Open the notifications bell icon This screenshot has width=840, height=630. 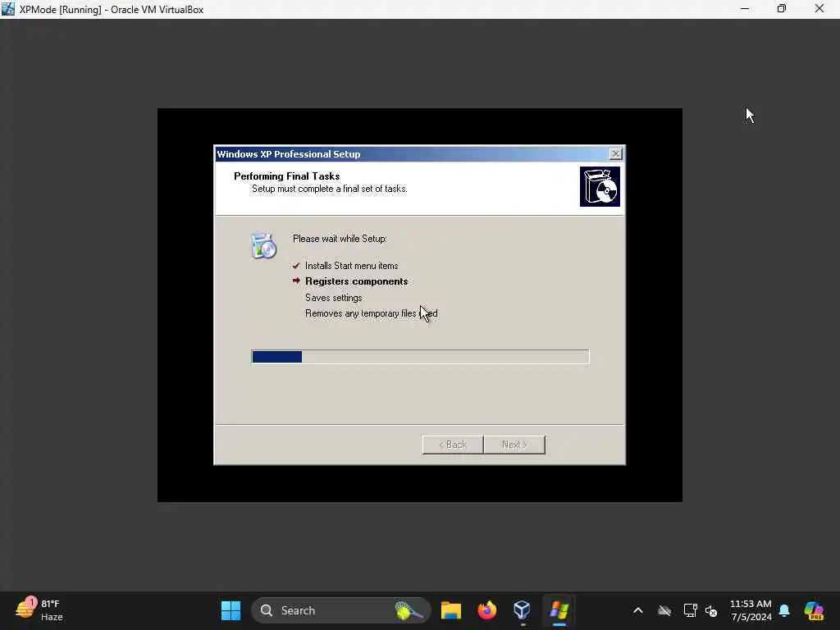tap(784, 610)
